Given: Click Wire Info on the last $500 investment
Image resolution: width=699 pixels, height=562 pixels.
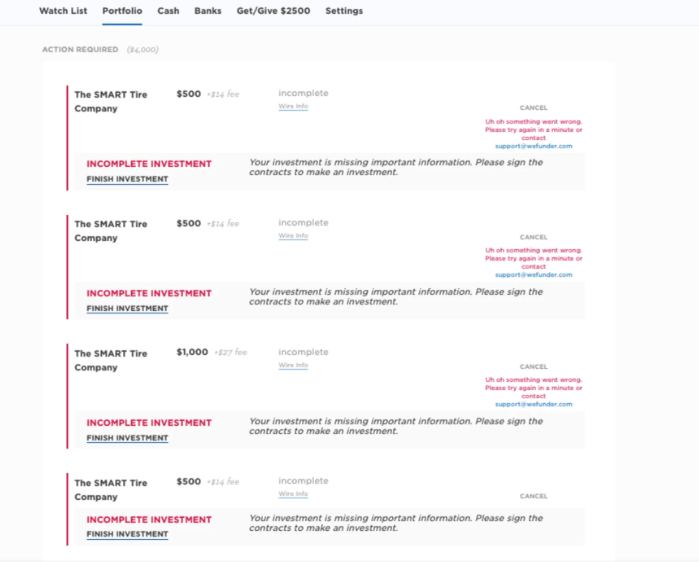Looking at the screenshot, I should (x=293, y=494).
